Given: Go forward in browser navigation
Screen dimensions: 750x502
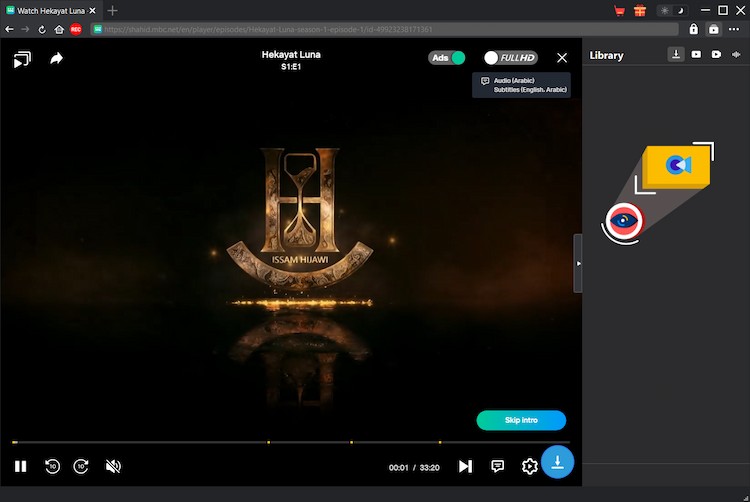Looking at the screenshot, I should coord(25,30).
